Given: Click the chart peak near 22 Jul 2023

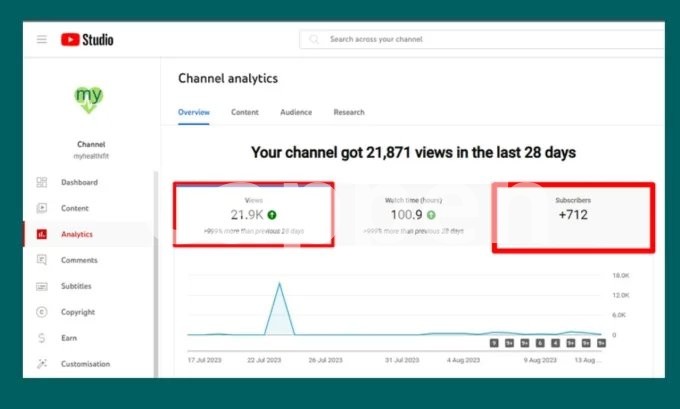Looking at the screenshot, I should click(279, 285).
